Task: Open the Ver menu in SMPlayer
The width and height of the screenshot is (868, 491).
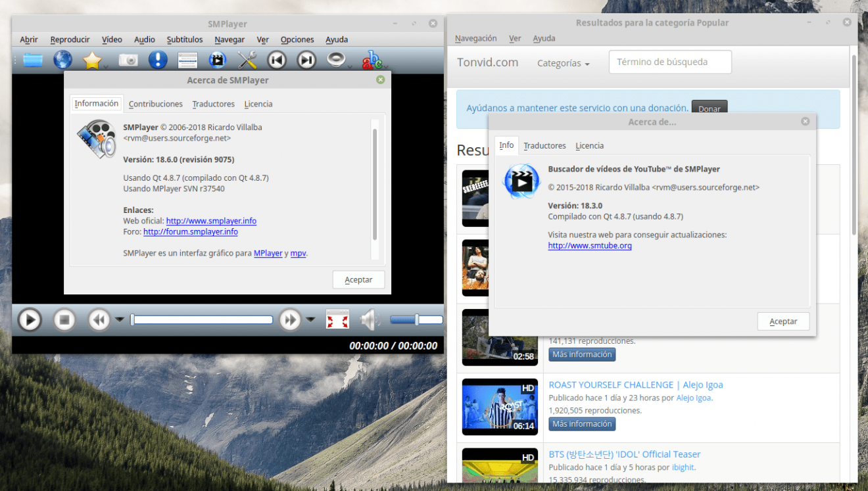Action: 263,39
